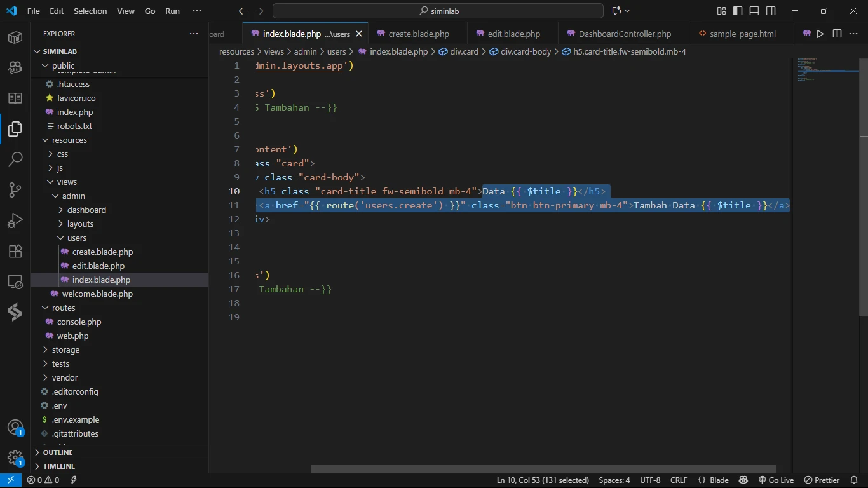Click the siminlab command center search box
This screenshot has height=488, width=868.
click(x=438, y=11)
